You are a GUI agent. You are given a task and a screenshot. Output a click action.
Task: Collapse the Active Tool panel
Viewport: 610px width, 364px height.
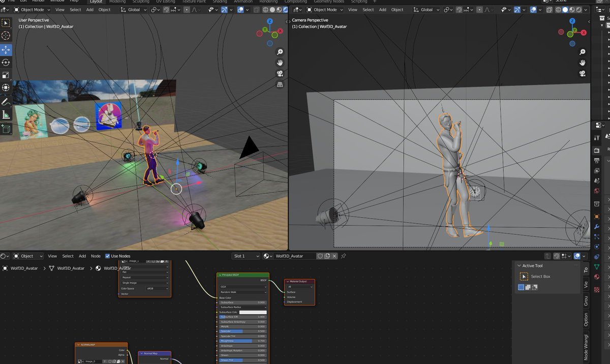(x=519, y=265)
